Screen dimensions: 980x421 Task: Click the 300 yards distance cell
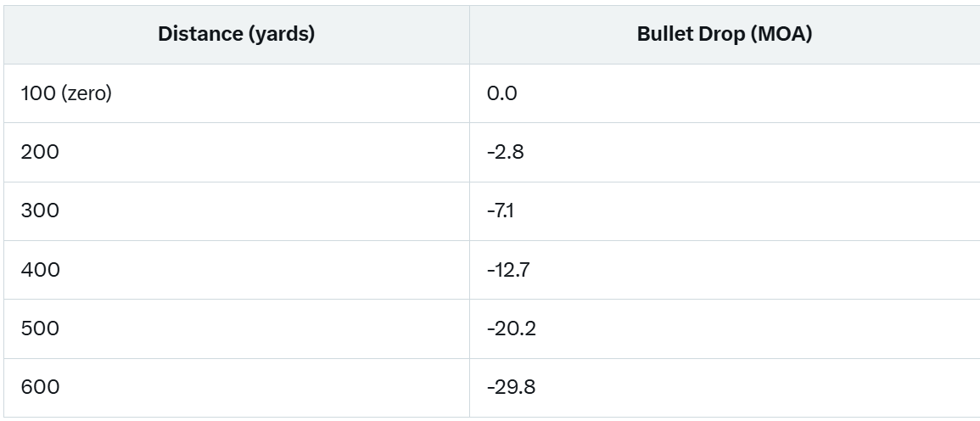point(236,210)
